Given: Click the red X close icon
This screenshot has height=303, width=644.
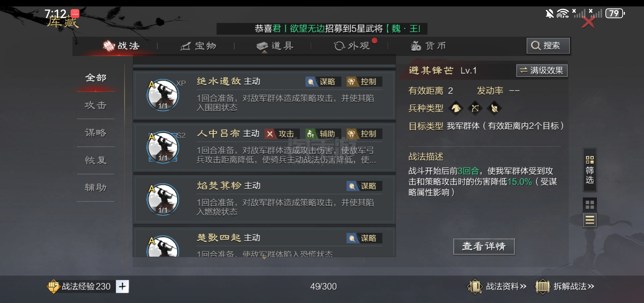Looking at the screenshot, I should point(588,22).
